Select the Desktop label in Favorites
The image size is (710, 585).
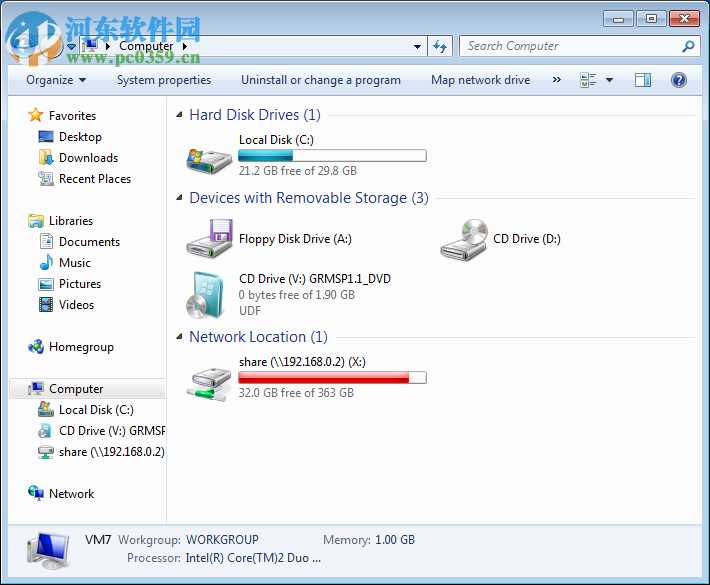(80, 137)
